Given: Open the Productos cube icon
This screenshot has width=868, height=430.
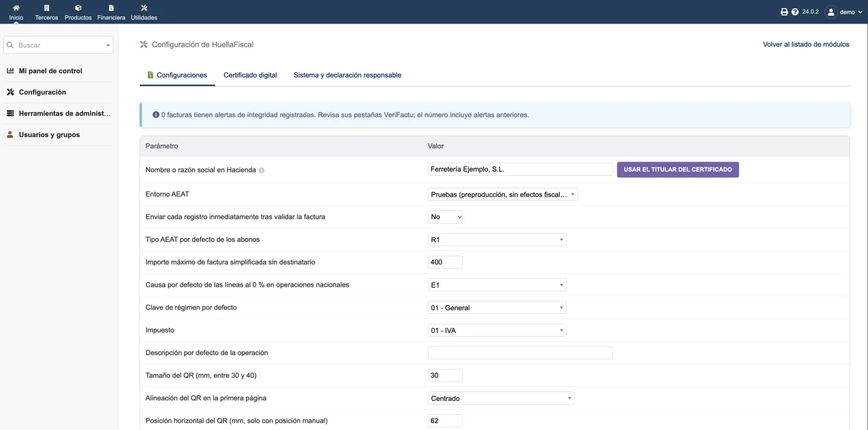Looking at the screenshot, I should (78, 8).
